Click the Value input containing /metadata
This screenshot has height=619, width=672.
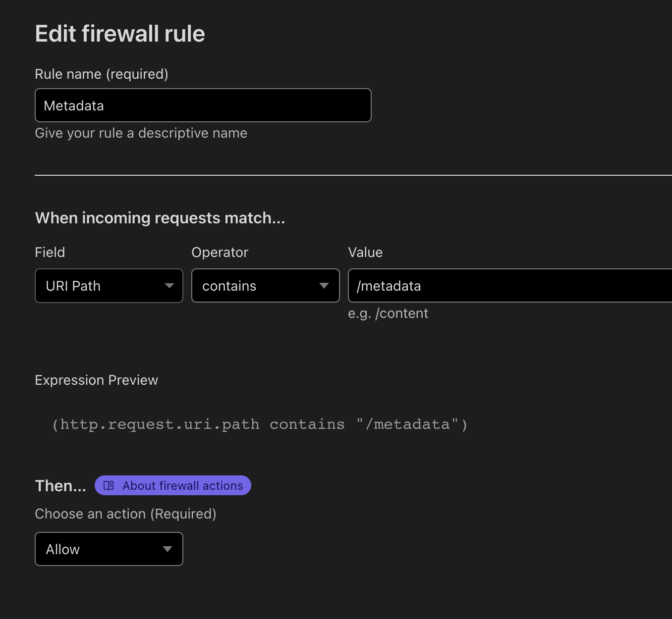coord(496,286)
